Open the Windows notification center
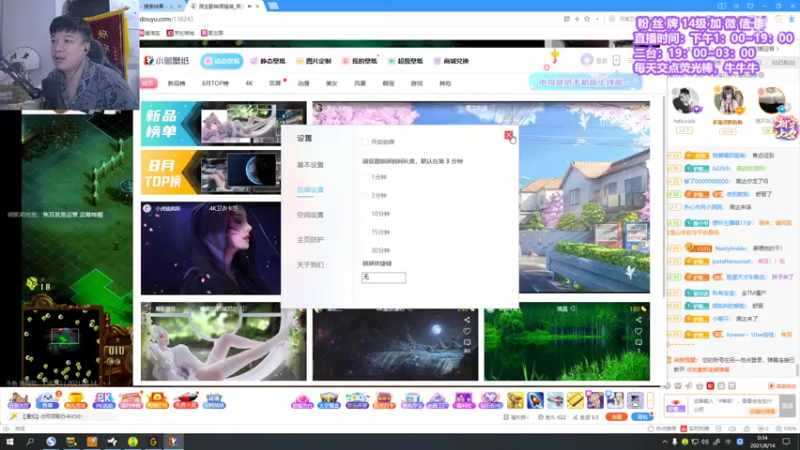This screenshot has width=800, height=450. pos(786,441)
